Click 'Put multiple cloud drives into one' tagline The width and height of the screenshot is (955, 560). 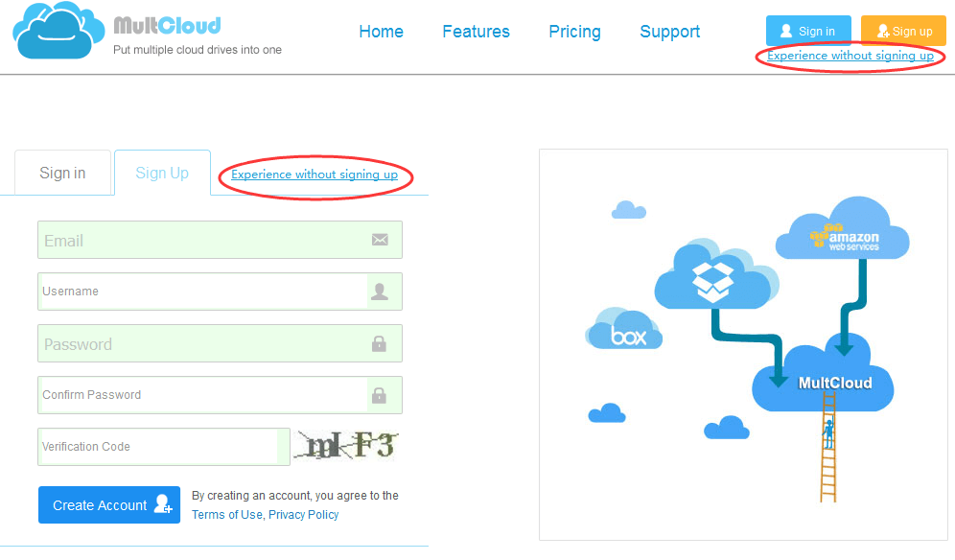point(198,50)
